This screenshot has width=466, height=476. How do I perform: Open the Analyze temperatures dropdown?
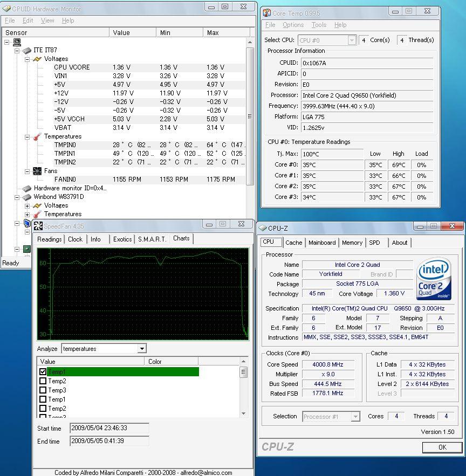142,349
